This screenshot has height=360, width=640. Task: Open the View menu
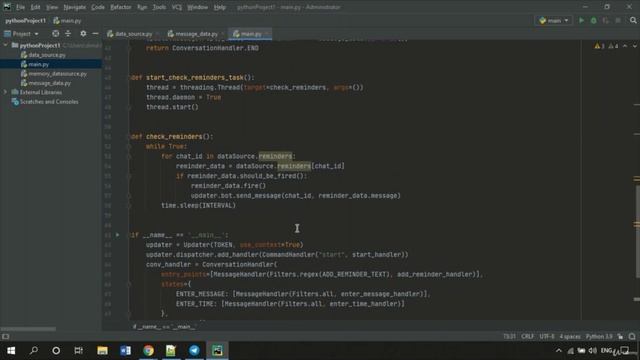coord(52,7)
